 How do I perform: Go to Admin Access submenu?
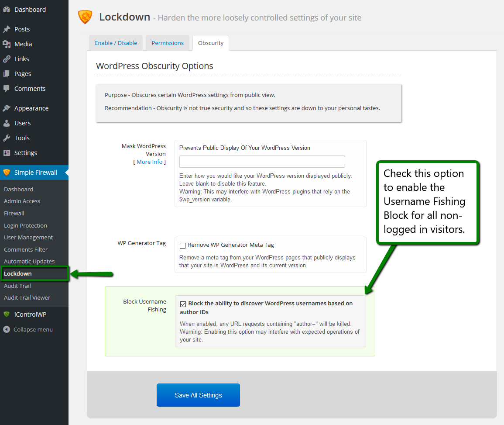[22, 201]
